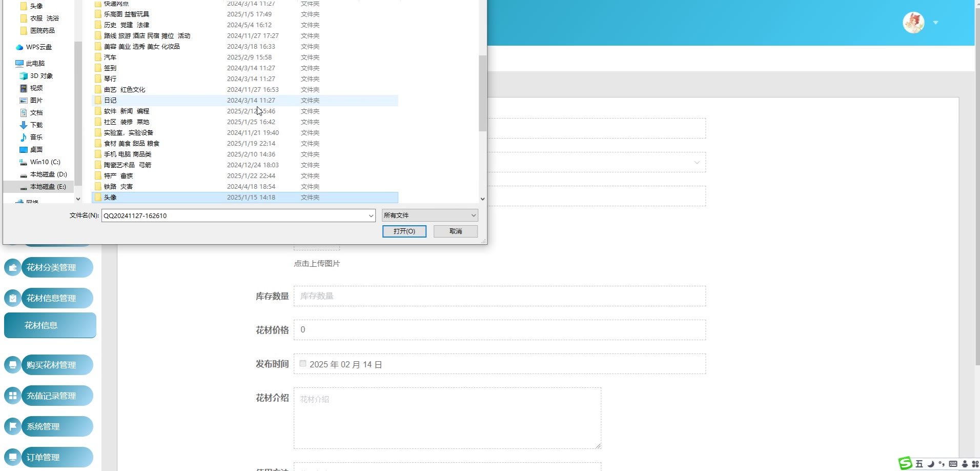Click the 点击上传图片 upload text

tap(317, 264)
